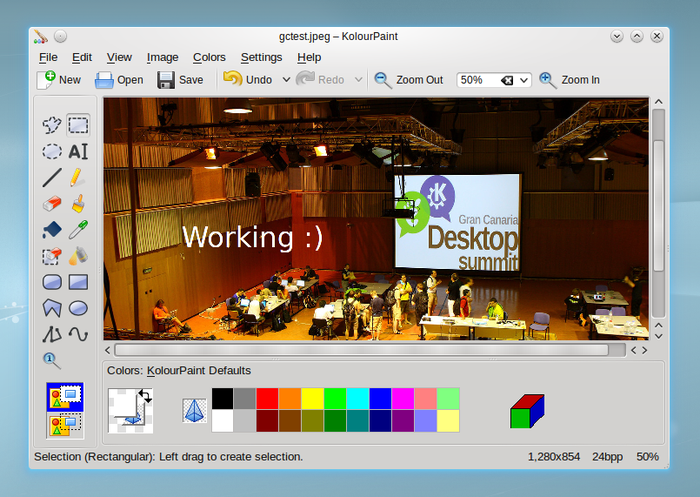Image resolution: width=700 pixels, height=497 pixels.
Task: Select the Rounded Rectangle tool
Action: point(52,282)
